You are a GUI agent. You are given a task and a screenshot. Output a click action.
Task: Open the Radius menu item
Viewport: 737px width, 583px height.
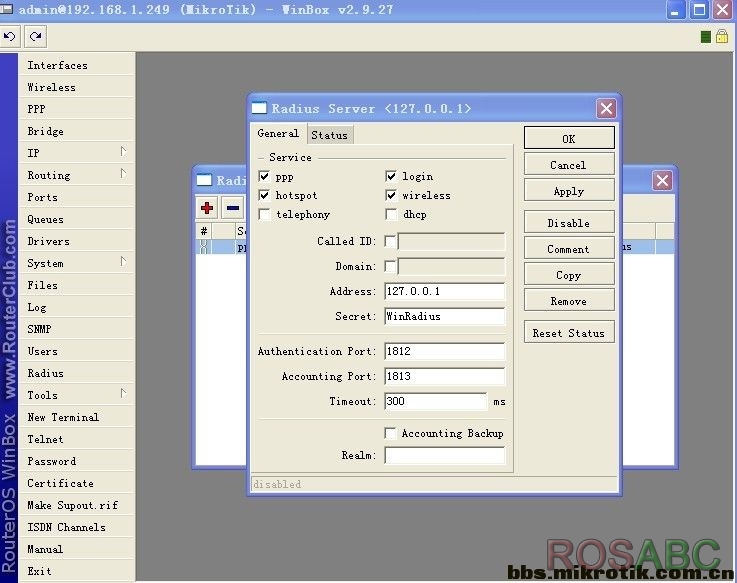(x=77, y=373)
